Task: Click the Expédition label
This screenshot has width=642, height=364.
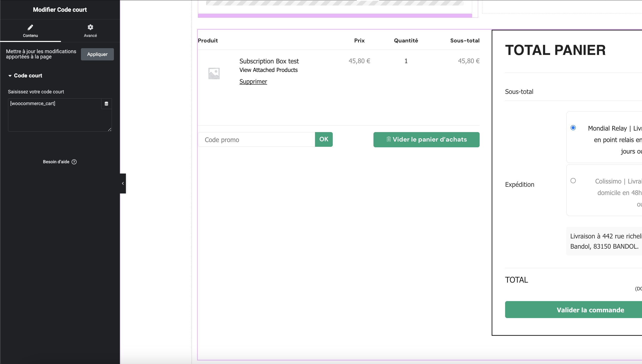Action: coord(519,184)
